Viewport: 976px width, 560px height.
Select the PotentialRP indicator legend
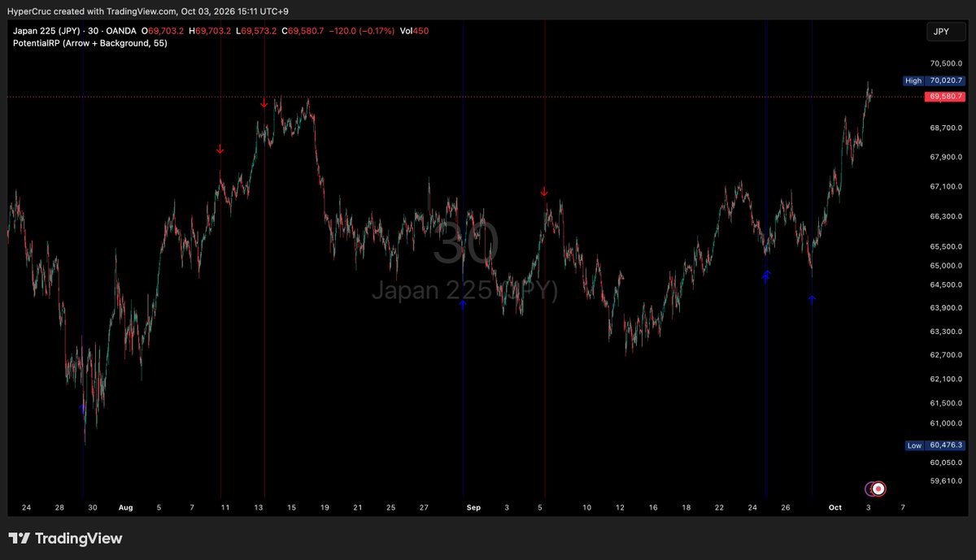pyautogui.click(x=90, y=42)
